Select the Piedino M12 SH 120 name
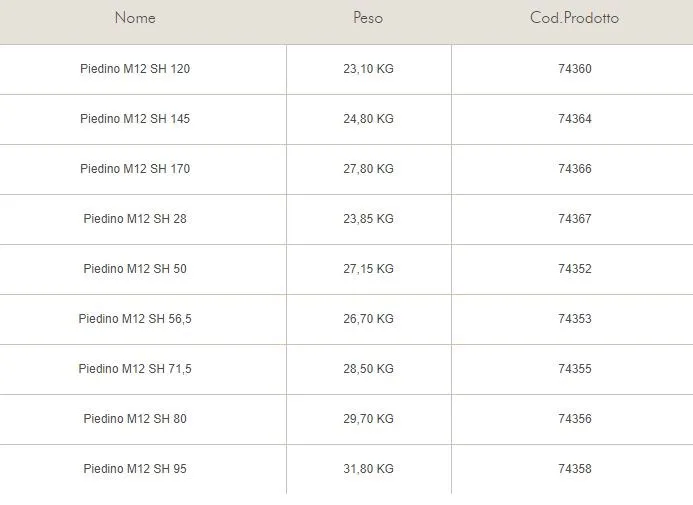 pyautogui.click(x=135, y=69)
